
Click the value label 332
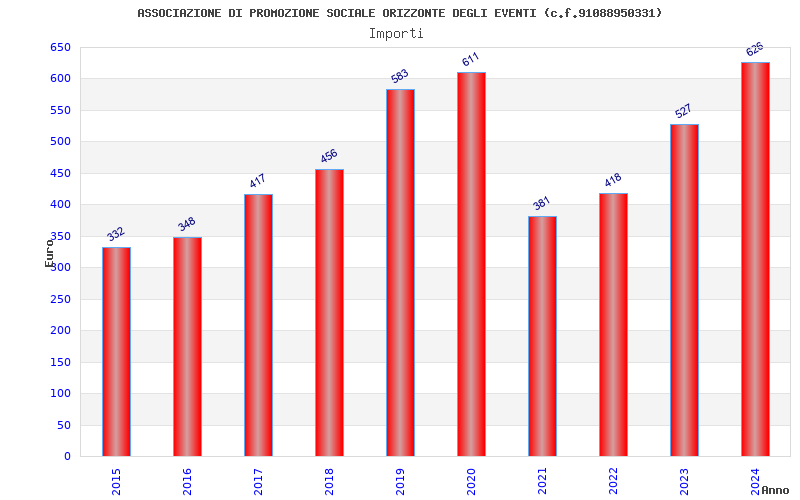coord(116,234)
